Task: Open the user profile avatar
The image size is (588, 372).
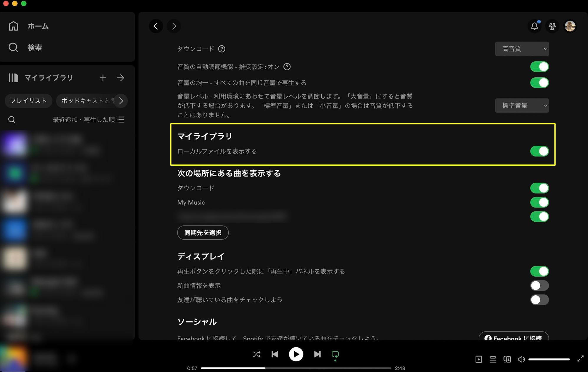Action: pyautogui.click(x=570, y=26)
